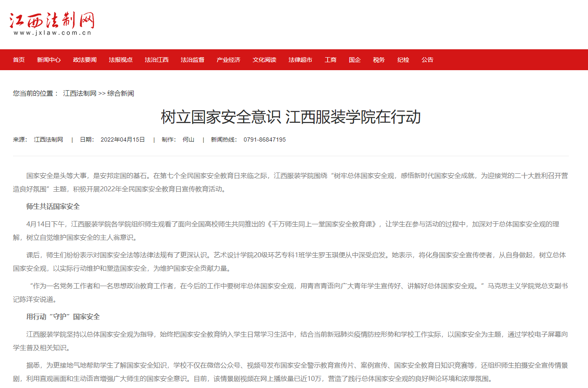Navigate to 法治江西 menu item

(x=157, y=60)
